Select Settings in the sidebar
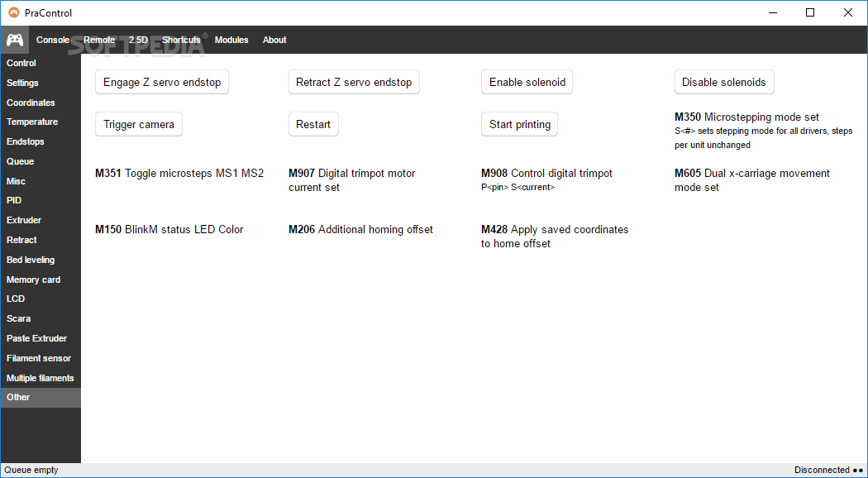The height and width of the screenshot is (478, 868). click(41, 83)
